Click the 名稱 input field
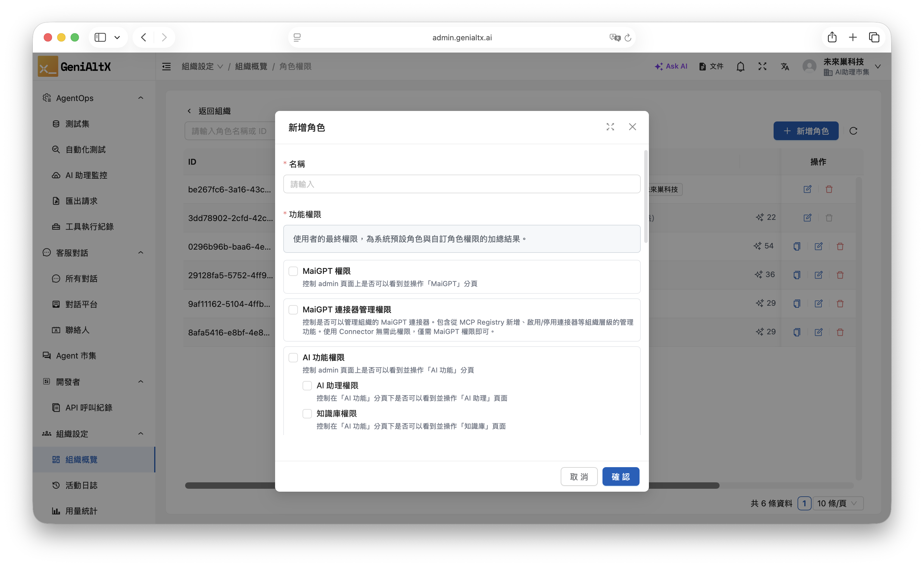This screenshot has height=567, width=924. click(x=462, y=184)
